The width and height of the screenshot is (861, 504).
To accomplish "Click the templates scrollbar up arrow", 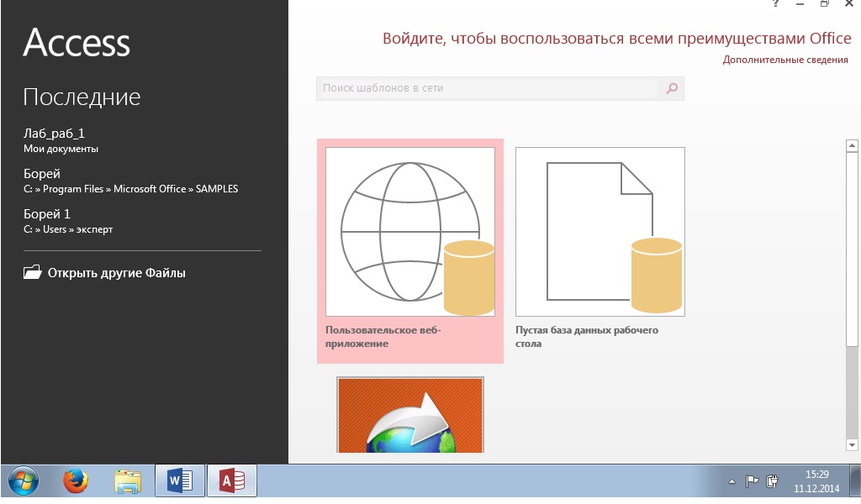I will tap(852, 145).
